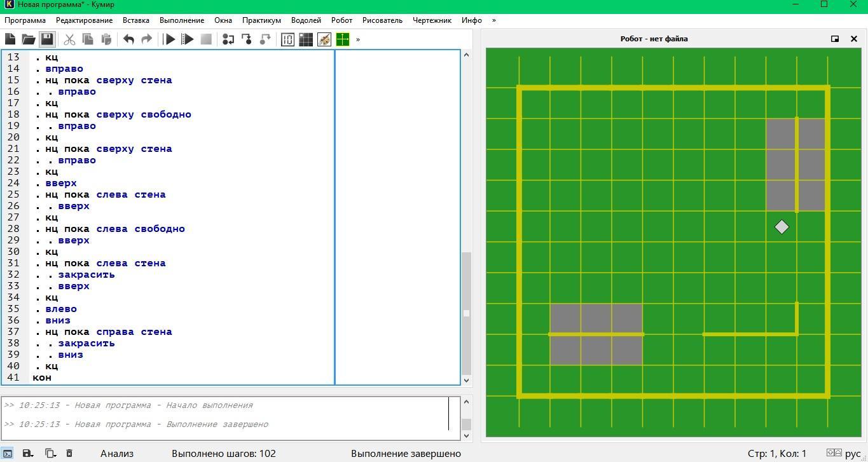This screenshot has height=462, width=868.
Task: Open the Робот menu
Action: tap(341, 20)
